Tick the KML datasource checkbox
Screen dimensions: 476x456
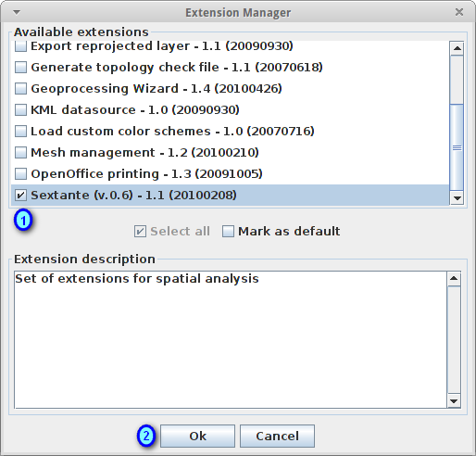point(20,110)
